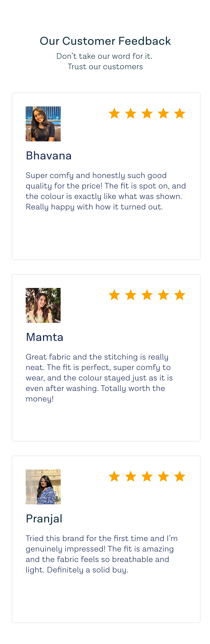
Task: Click the first star in Bhavana's rating
Action: [114, 113]
